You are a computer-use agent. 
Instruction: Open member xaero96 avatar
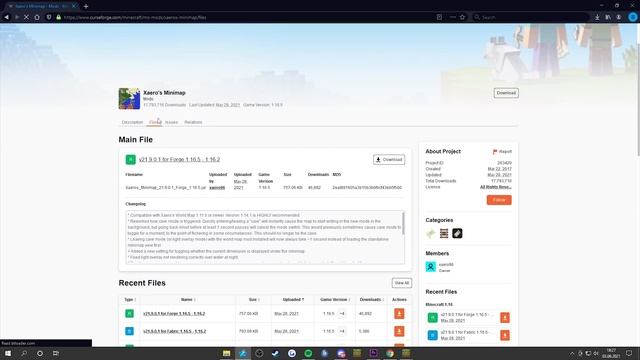(x=431, y=267)
